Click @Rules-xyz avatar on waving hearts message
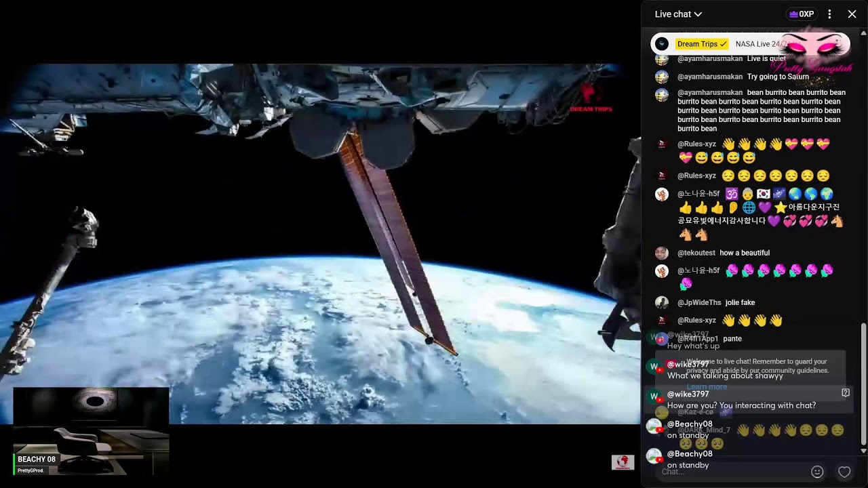The image size is (868, 488). [x=662, y=144]
